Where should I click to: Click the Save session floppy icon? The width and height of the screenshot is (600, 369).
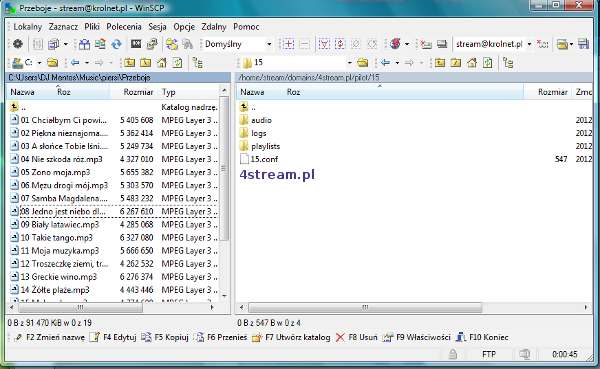(x=583, y=44)
